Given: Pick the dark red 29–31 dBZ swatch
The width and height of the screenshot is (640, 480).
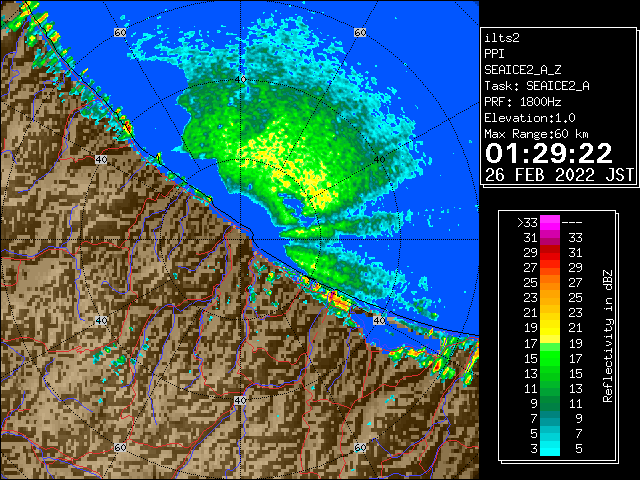Looking at the screenshot, I should [x=550, y=253].
